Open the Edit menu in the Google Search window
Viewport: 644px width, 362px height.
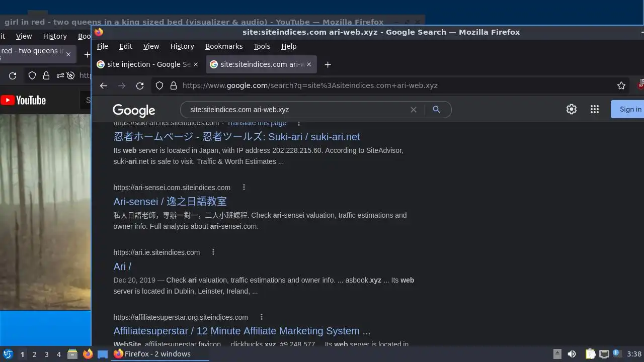pyautogui.click(x=126, y=46)
